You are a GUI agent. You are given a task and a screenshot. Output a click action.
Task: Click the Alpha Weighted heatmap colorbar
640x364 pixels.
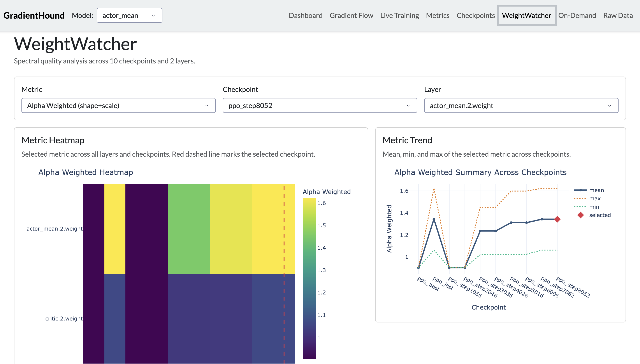[309, 278]
